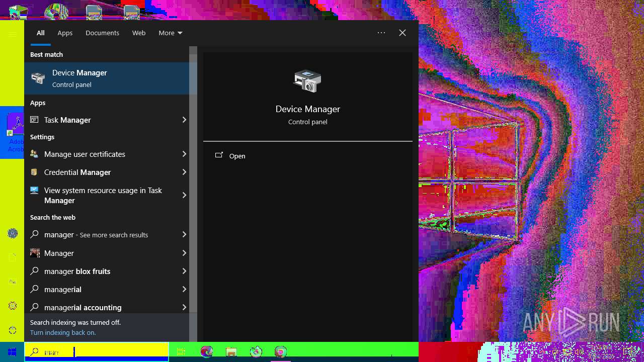This screenshot has width=644, height=362.
Task: Expand Task Manager result options
Action: (184, 120)
